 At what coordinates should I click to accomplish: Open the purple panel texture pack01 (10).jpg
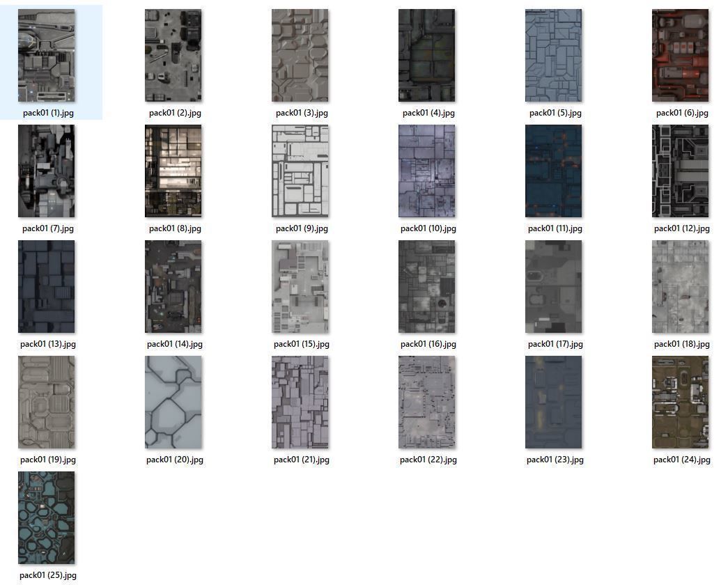[427, 170]
